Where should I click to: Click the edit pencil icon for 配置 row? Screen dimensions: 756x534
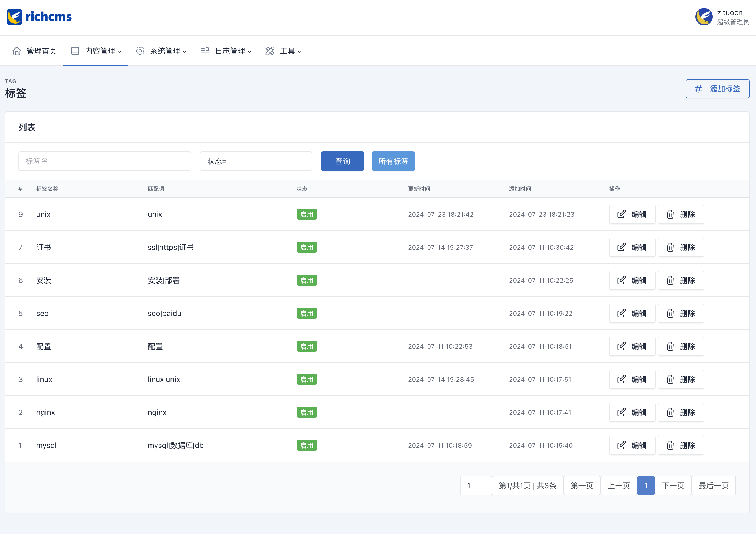pyautogui.click(x=621, y=346)
